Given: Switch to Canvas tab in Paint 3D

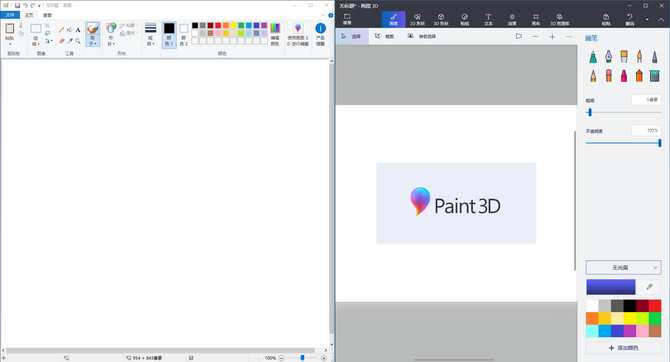Looking at the screenshot, I should [536, 19].
